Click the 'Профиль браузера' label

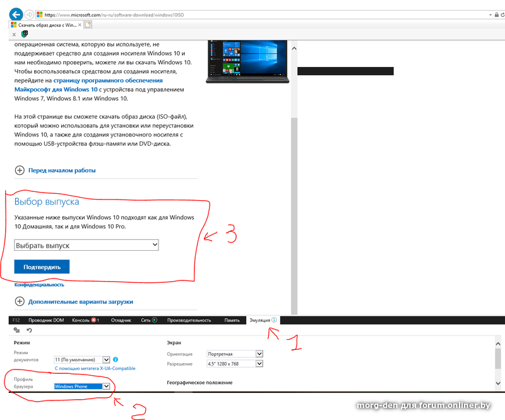click(23, 383)
